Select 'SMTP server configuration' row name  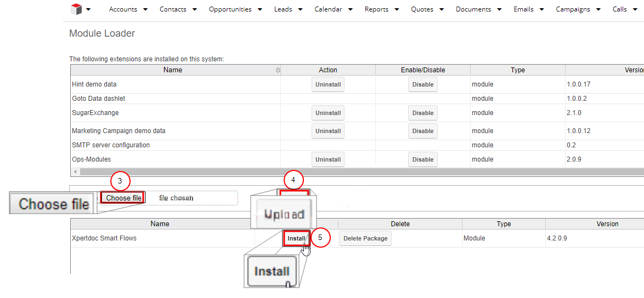111,145
